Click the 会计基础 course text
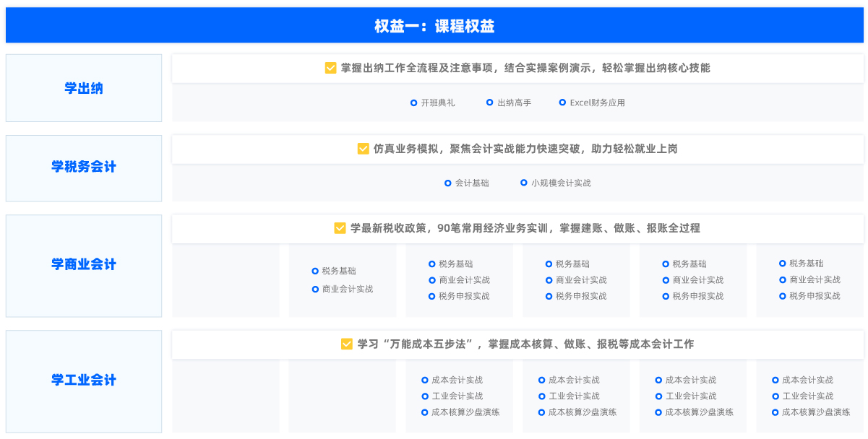 click(x=472, y=183)
